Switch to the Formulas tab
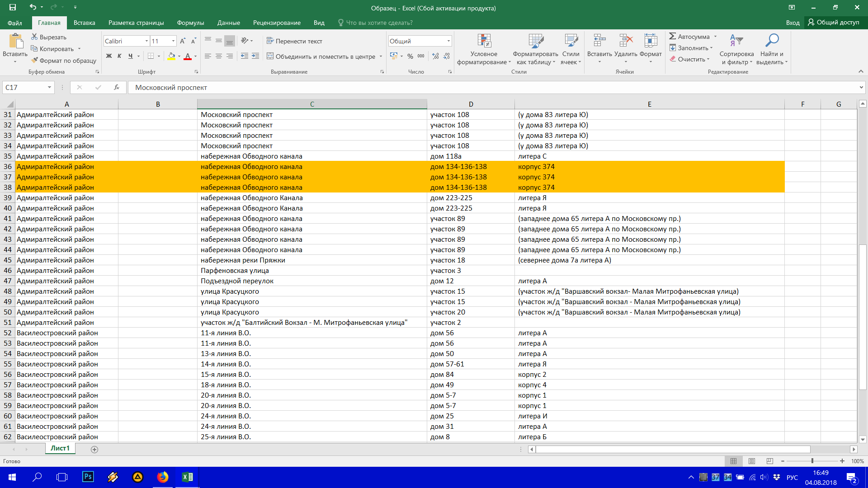 pos(190,23)
